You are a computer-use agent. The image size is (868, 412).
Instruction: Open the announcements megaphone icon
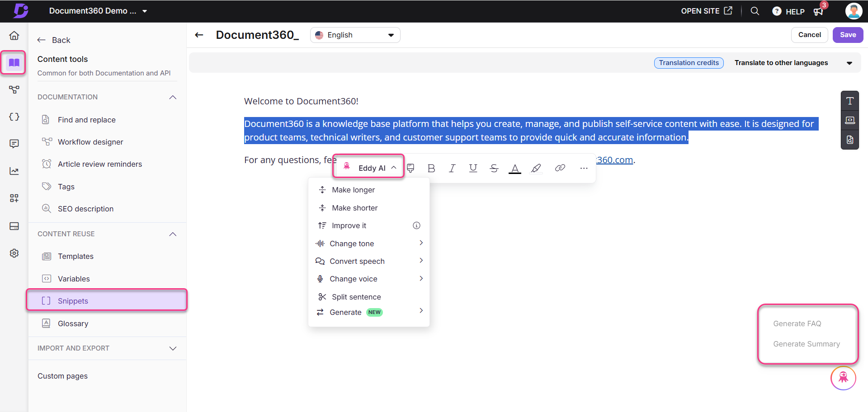pos(819,11)
